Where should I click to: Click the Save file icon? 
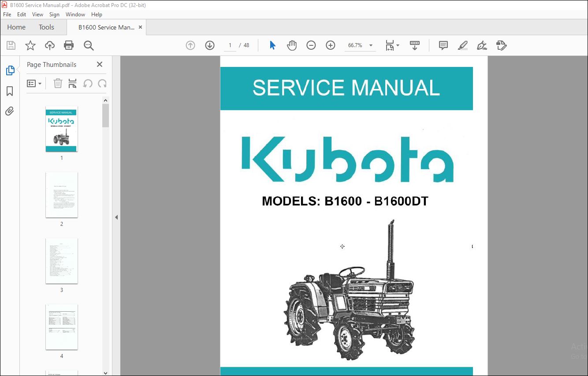pyautogui.click(x=11, y=45)
